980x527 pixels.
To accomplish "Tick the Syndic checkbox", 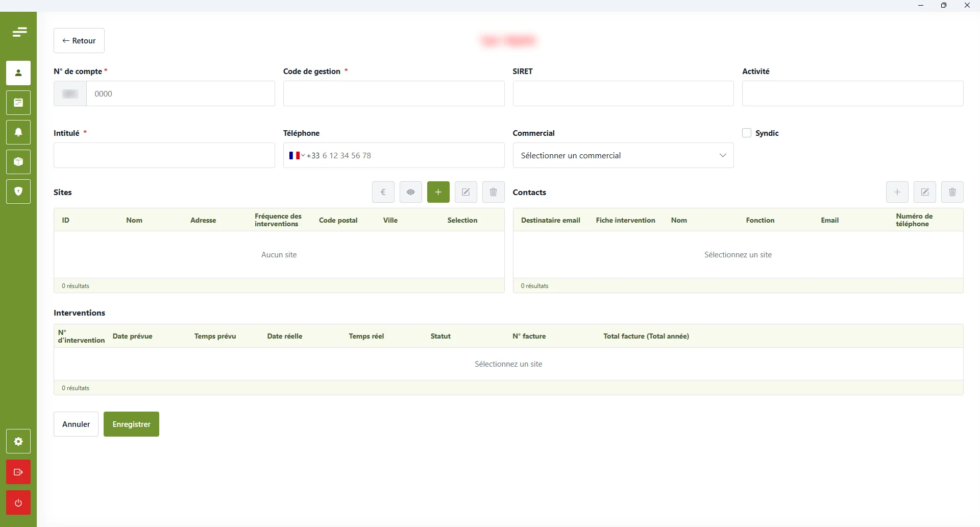I will [x=747, y=133].
